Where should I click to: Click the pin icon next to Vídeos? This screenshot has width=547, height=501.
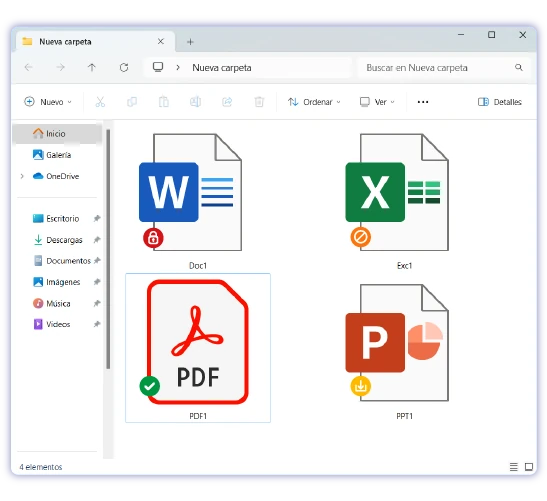pos(97,324)
